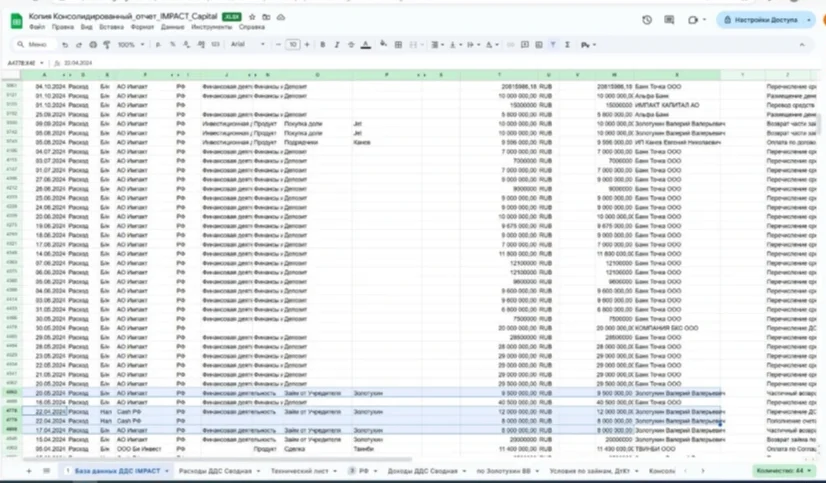826x483 pixels.
Task: Switch to по Золотухин ВВ tab
Action: 508,471
